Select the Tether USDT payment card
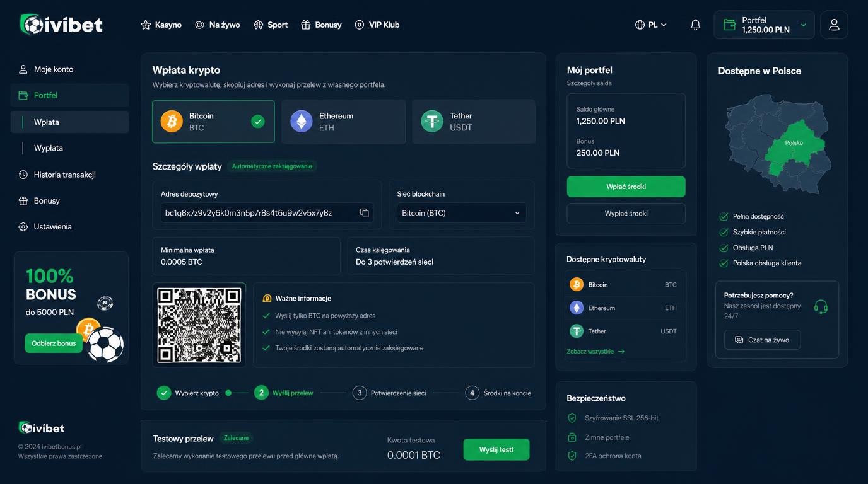The height and width of the screenshot is (484, 868). 474,122
